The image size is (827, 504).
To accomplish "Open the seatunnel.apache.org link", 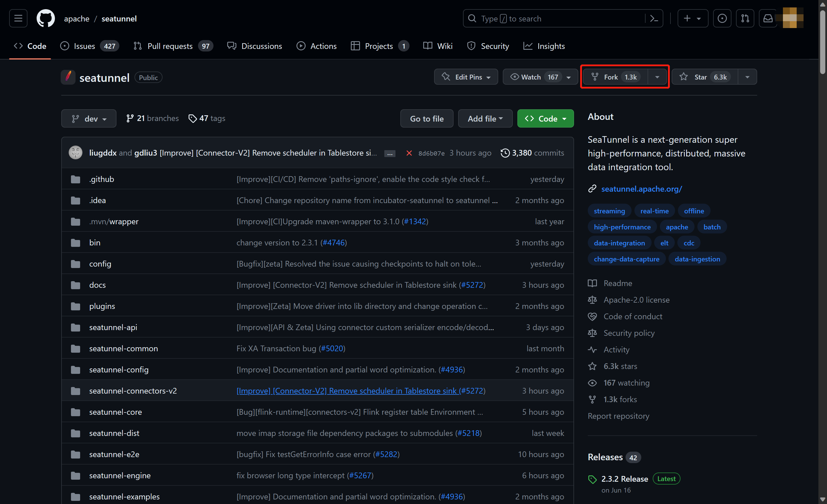I will (x=641, y=189).
